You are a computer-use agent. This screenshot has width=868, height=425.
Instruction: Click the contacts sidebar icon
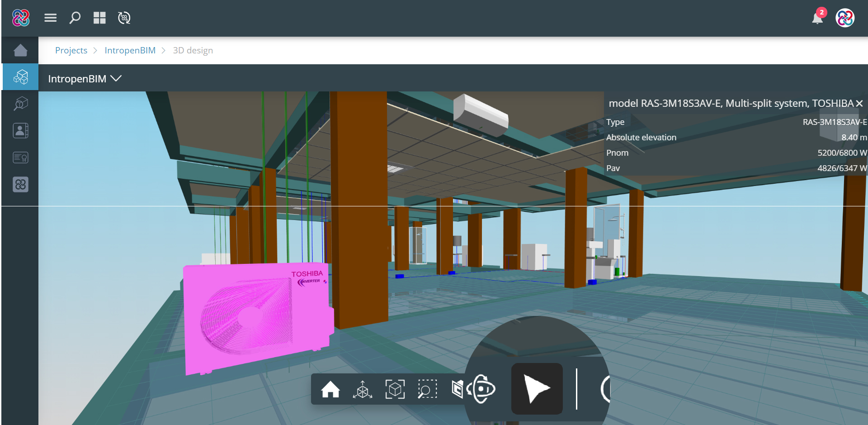(20, 130)
